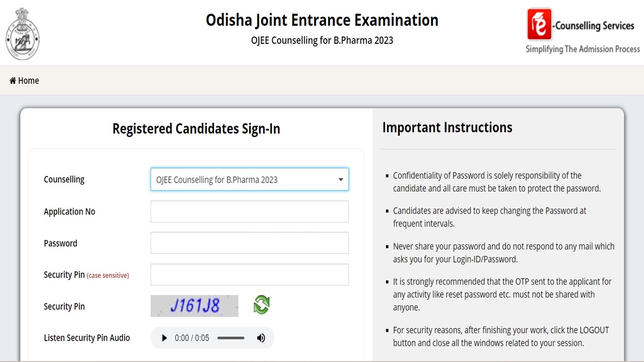Image resolution: width=644 pixels, height=362 pixels.
Task: Click the speaker icon on the audio player
Action: 261,337
